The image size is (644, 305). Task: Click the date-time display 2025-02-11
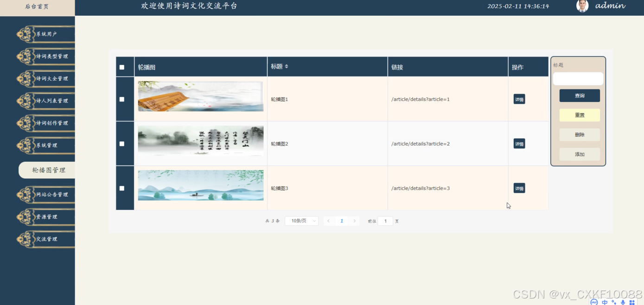point(518,6)
